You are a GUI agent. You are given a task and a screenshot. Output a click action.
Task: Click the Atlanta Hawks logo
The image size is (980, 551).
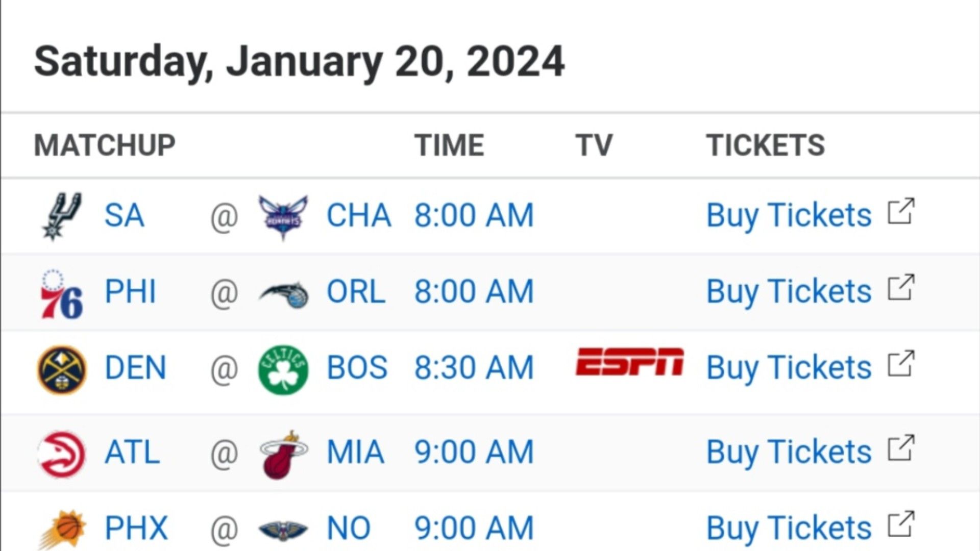pyautogui.click(x=62, y=454)
